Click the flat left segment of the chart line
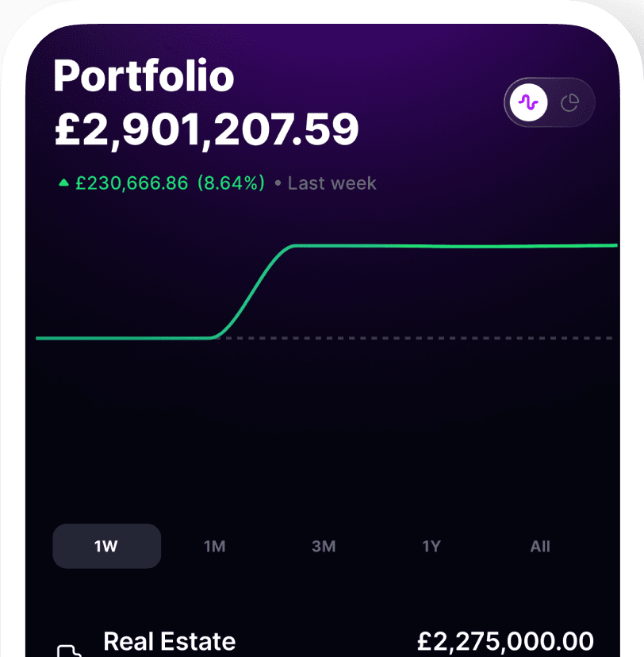644x657 pixels. tap(119, 338)
